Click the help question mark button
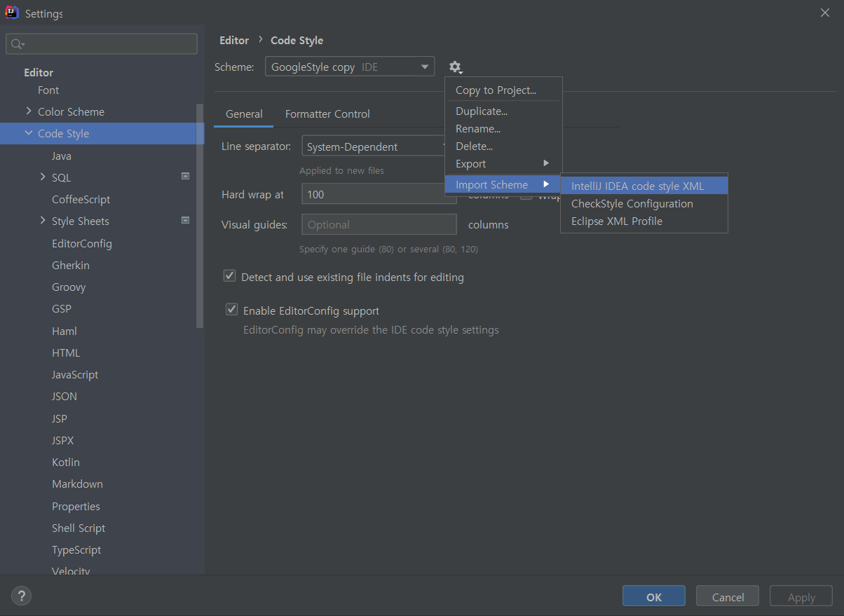The width and height of the screenshot is (844, 616). click(x=22, y=596)
